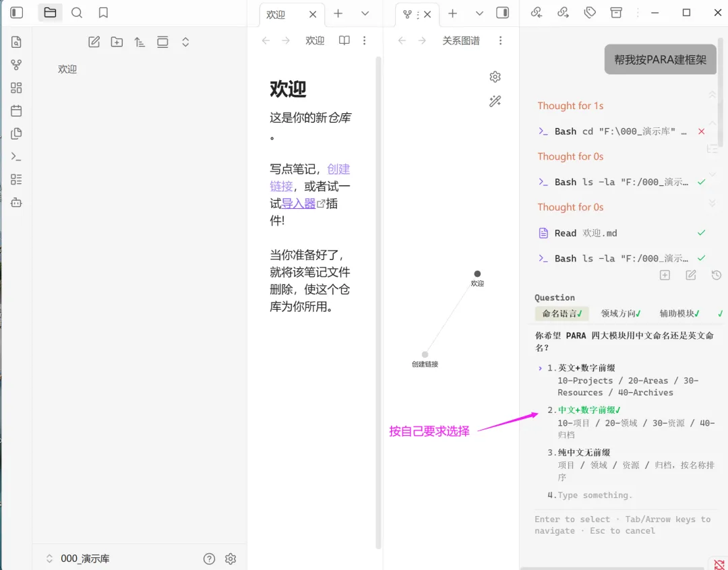Select the 欢迎 file in explorer

click(x=67, y=69)
